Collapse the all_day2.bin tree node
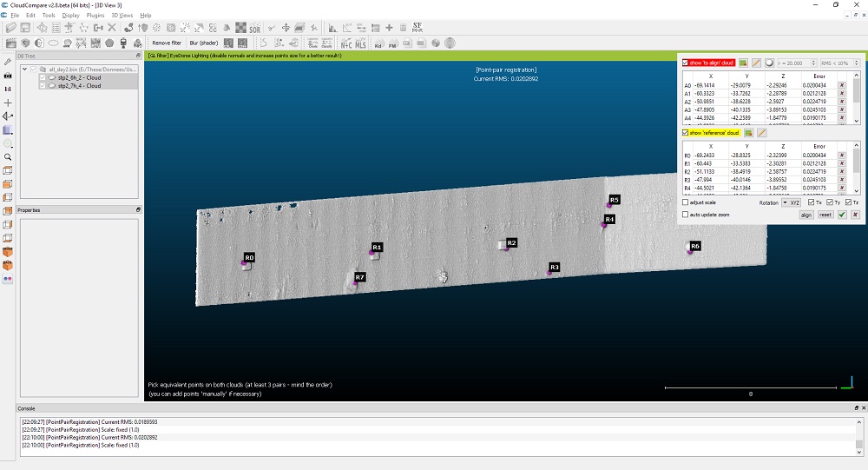 23,69
